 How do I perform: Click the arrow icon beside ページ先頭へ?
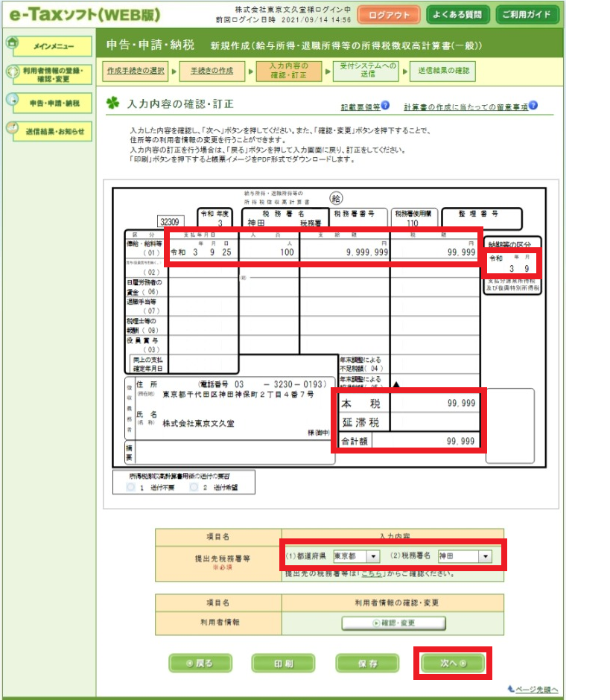(511, 690)
